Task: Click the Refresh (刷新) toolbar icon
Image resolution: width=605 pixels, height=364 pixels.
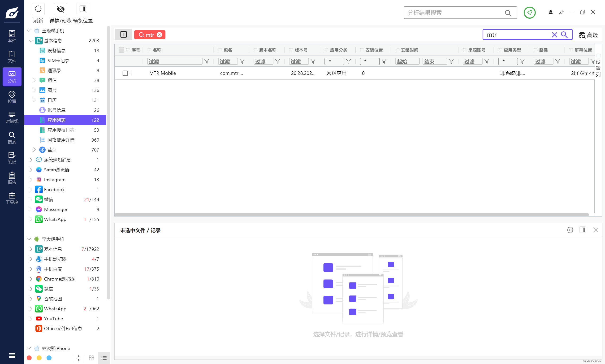Action: click(38, 9)
